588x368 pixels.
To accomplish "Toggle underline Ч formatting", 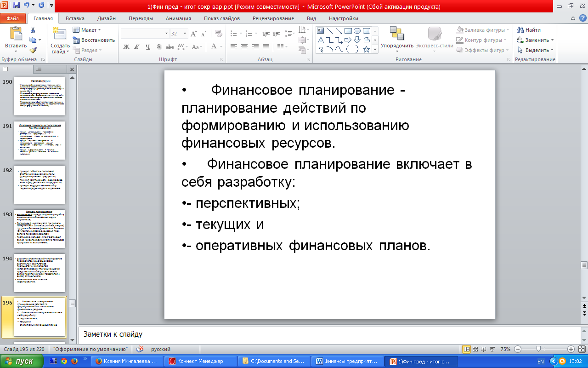I will coord(147,46).
